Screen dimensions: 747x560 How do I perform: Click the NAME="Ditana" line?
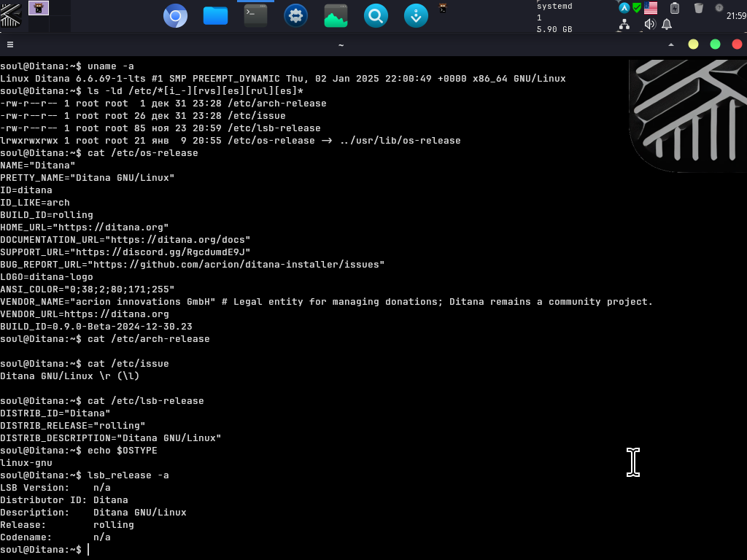click(38, 166)
